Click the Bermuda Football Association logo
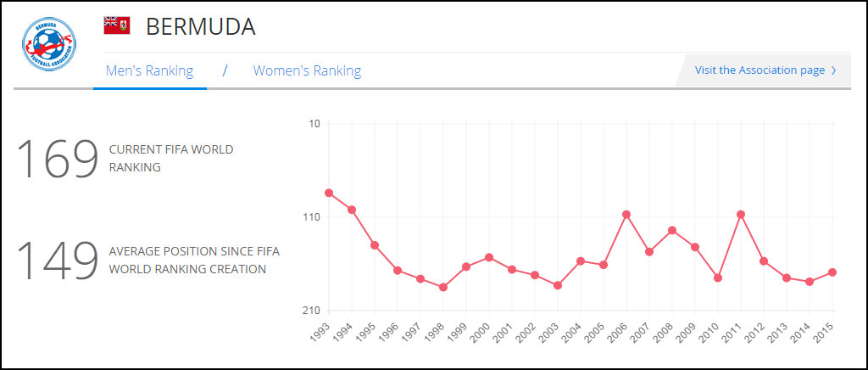 (x=50, y=45)
